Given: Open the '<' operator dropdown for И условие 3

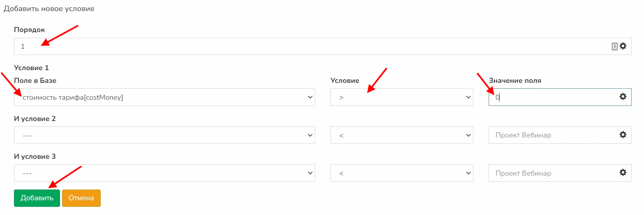Looking at the screenshot, I should pyautogui.click(x=402, y=173).
